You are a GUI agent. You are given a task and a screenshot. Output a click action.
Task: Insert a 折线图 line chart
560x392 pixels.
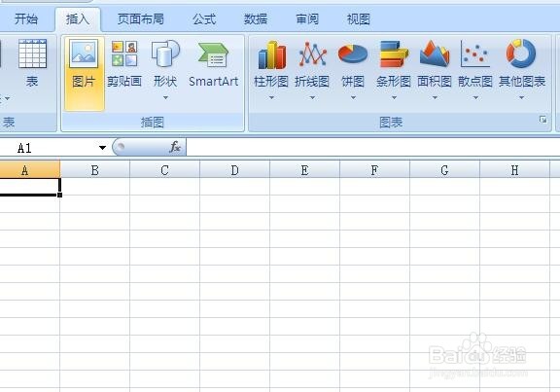[312, 63]
